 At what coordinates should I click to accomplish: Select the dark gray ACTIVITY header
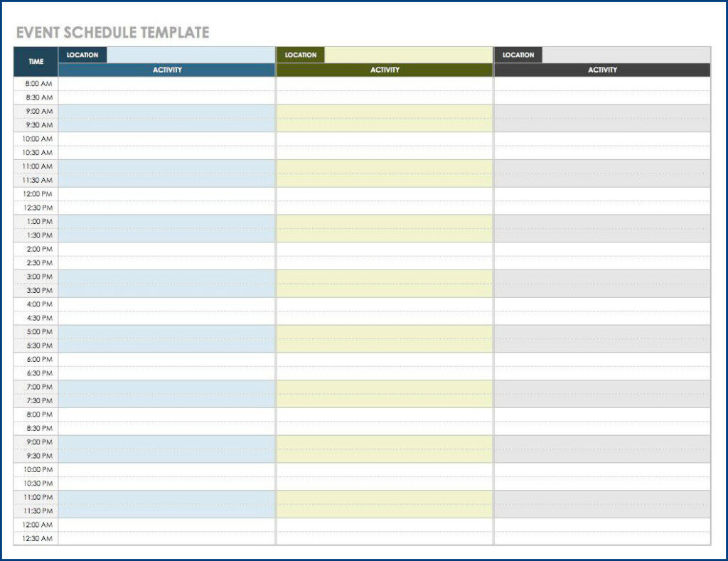tap(603, 70)
